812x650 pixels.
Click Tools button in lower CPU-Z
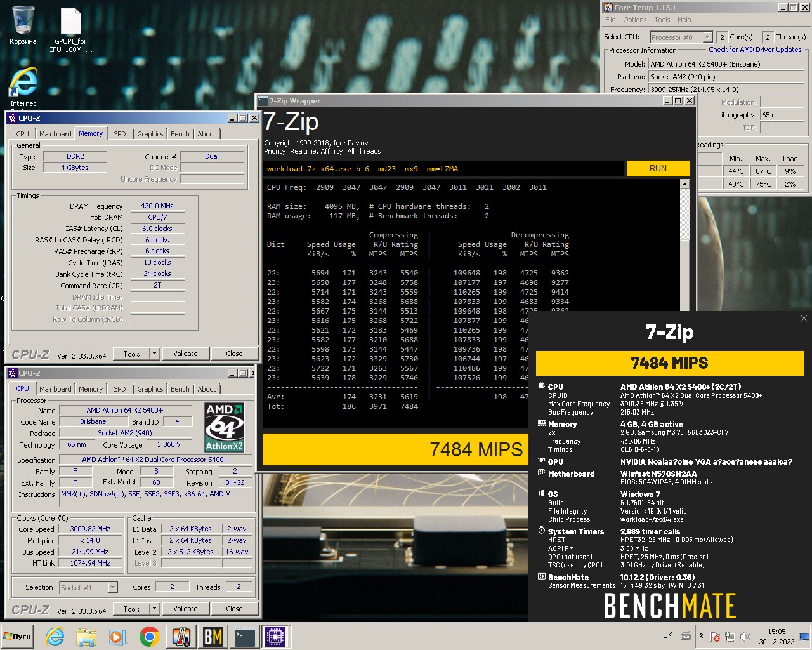click(131, 609)
